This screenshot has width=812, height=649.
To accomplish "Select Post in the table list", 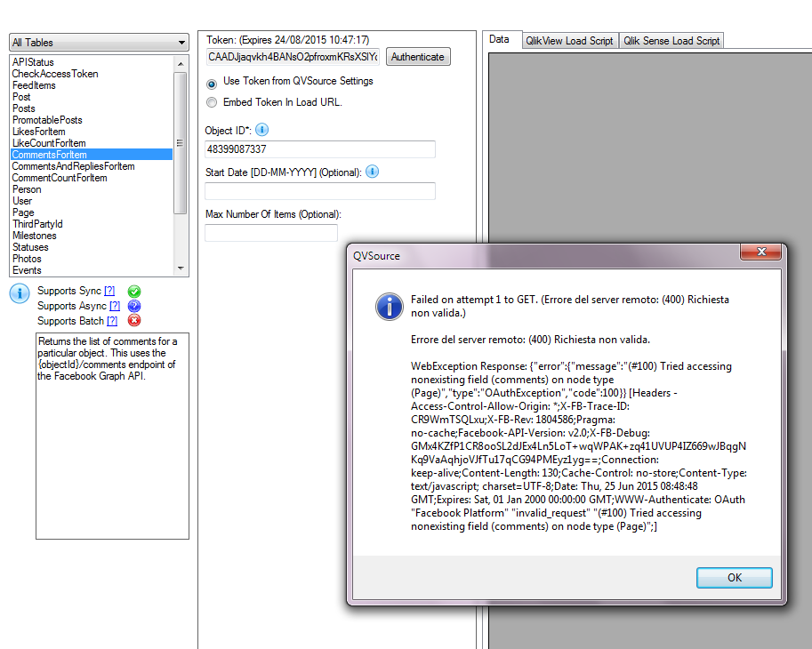I will pos(92,97).
